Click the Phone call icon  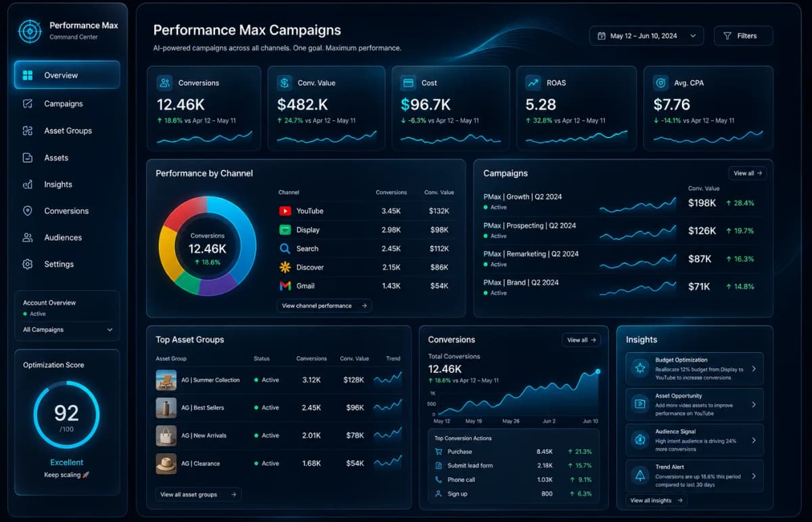(x=438, y=479)
